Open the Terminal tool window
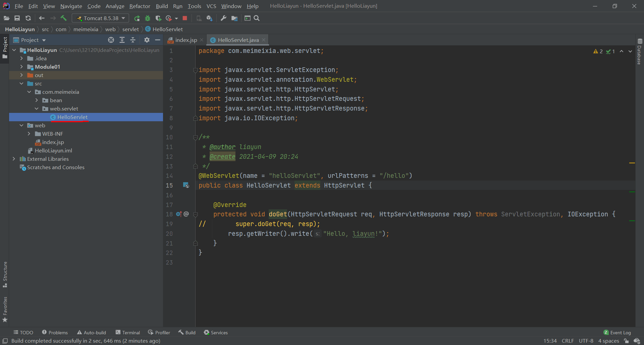The width and height of the screenshot is (644, 345). click(127, 332)
